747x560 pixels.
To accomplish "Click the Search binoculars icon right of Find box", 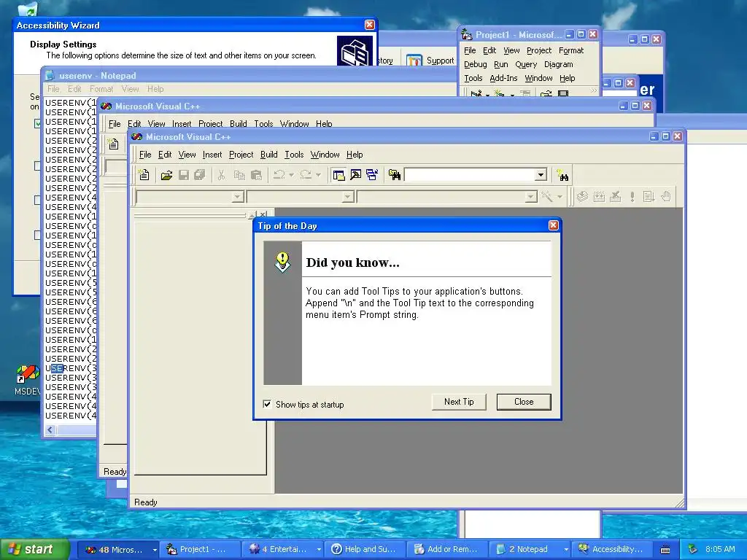I will coord(562,175).
